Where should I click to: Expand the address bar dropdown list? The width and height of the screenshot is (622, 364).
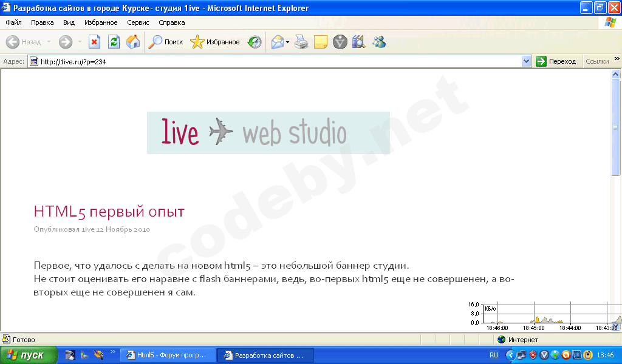526,61
